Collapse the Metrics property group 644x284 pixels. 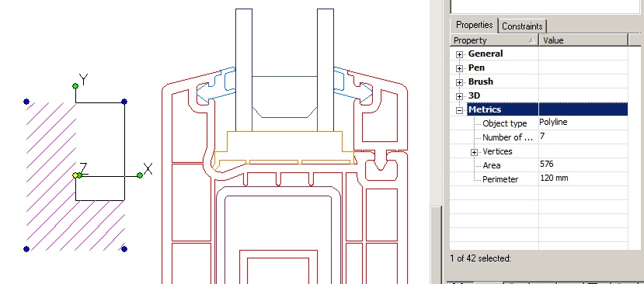click(459, 110)
